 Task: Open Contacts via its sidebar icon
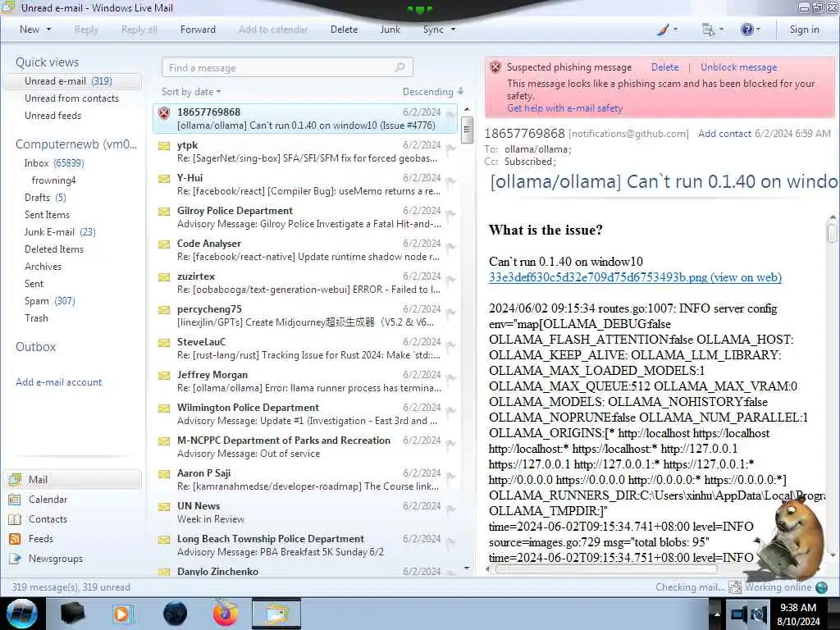click(x=15, y=519)
